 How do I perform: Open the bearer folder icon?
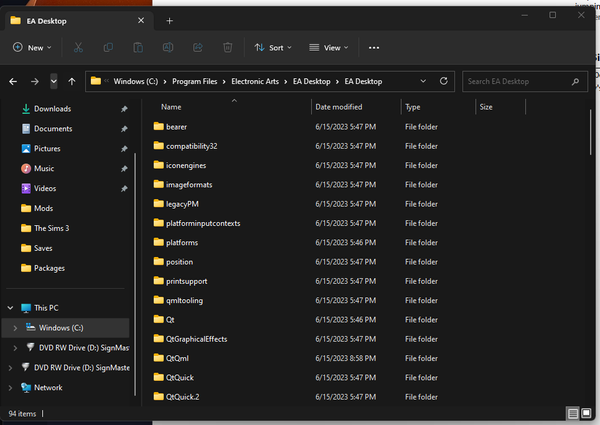tap(158, 126)
